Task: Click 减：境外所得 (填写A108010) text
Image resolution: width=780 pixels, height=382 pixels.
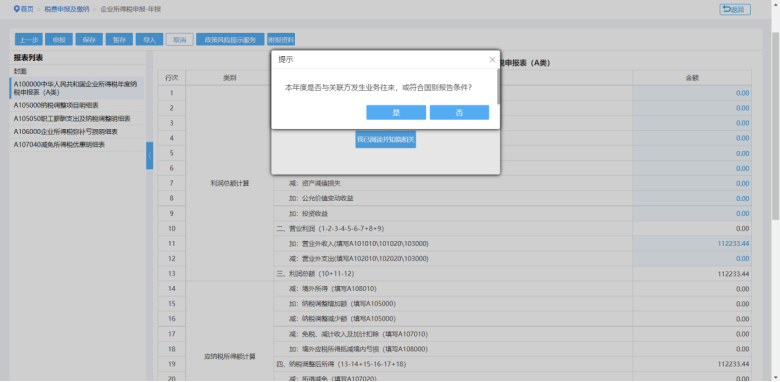Action: coord(333,288)
